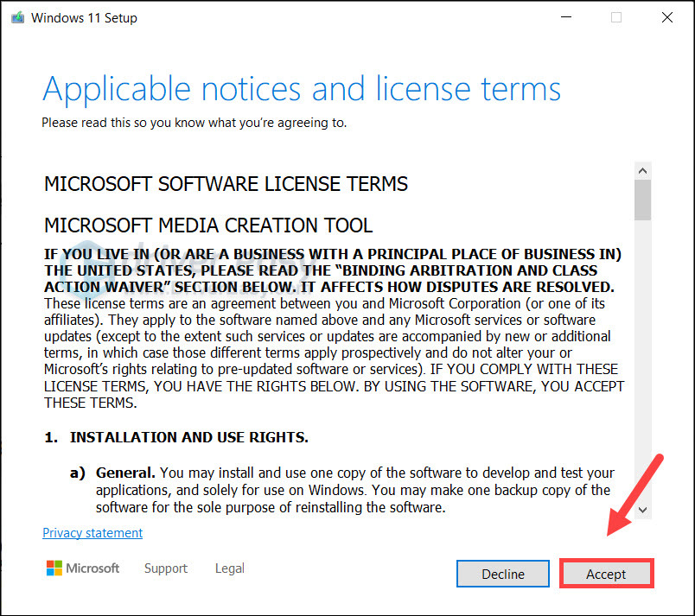This screenshot has height=616, width=695.
Task: Click the 'Applicable notices and license terms' heading
Action: (302, 89)
